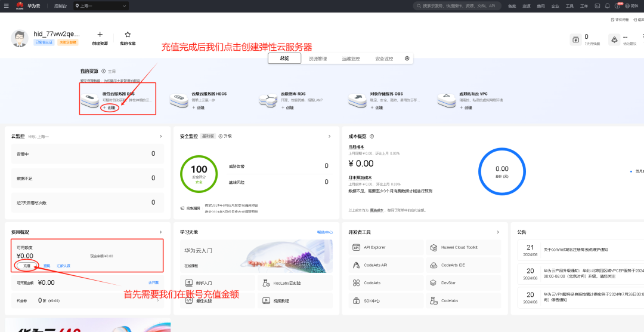Screen dimensions: 644x332
Task: Open DevStar tool
Action: click(x=463, y=283)
